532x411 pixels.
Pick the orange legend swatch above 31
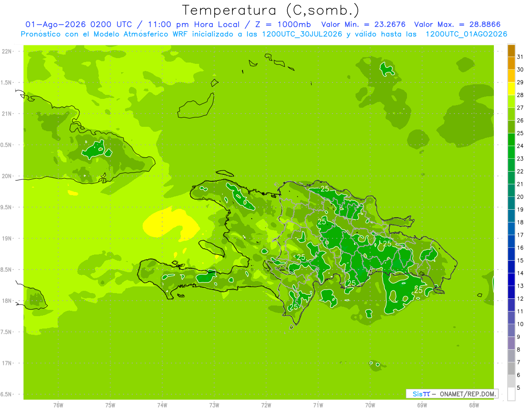(511, 51)
